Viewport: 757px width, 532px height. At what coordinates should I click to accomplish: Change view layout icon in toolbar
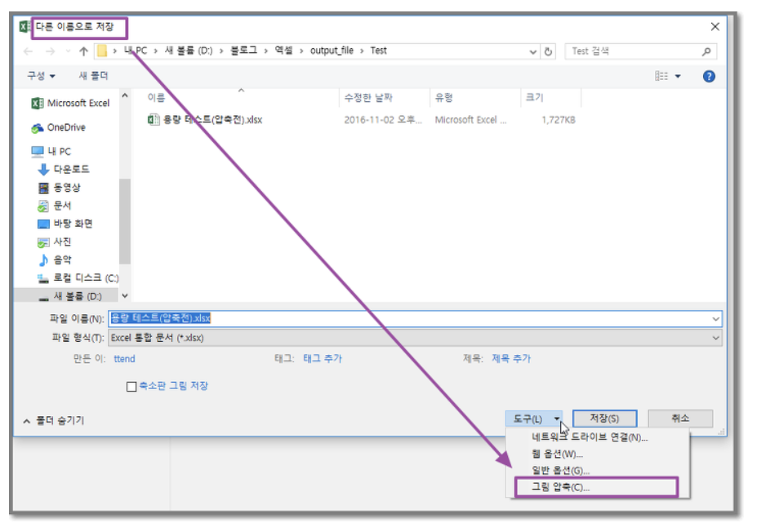coord(661,76)
